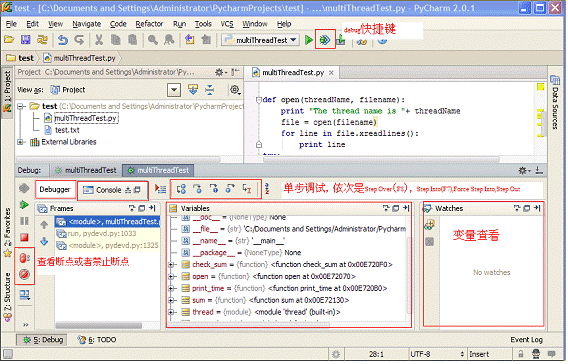Viewport: 568px width, 364px height.
Task: Click the New Watch icon
Action: click(x=430, y=225)
